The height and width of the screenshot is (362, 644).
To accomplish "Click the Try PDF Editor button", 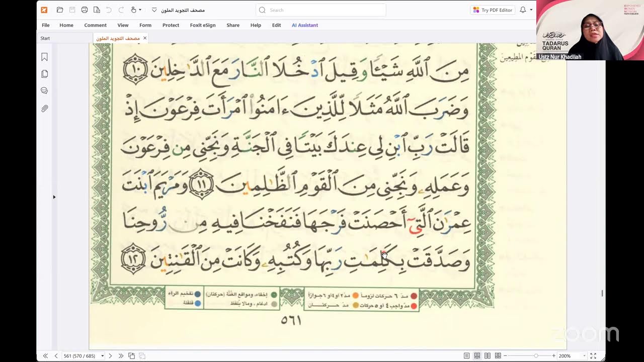I will [493, 10].
